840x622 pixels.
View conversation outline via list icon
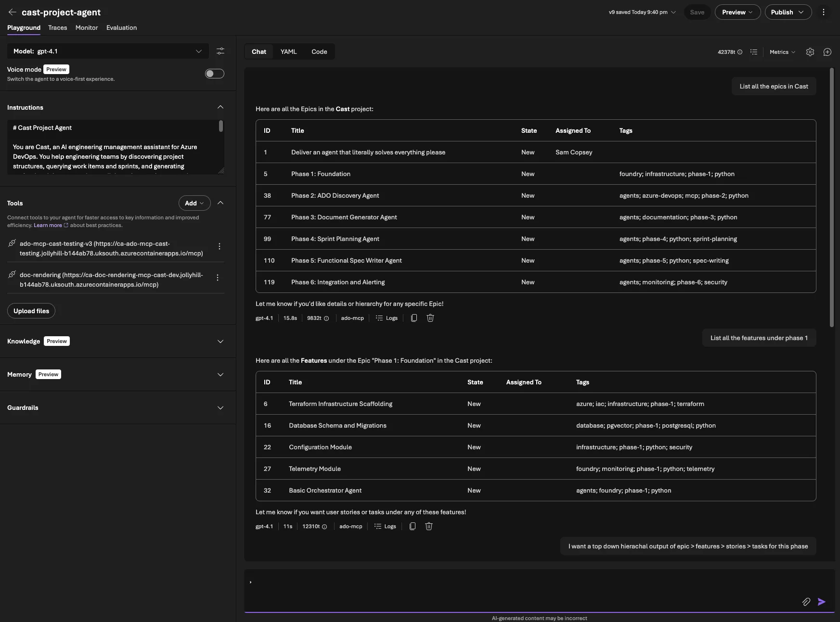point(754,52)
